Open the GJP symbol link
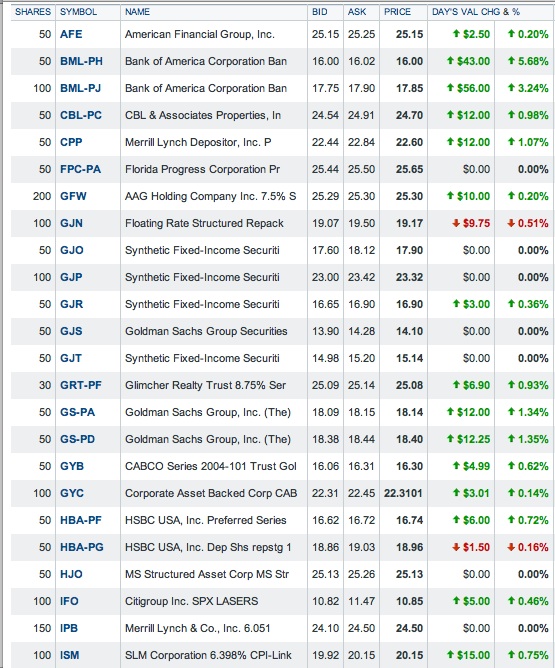The image size is (555, 668). click(x=71, y=277)
